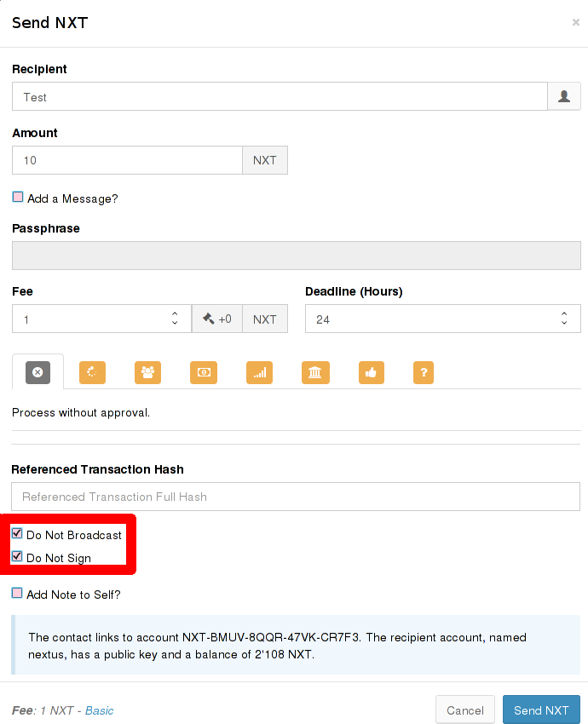Select the thumbs-up voting approval tab
This screenshot has height=724, width=588.
point(370,372)
